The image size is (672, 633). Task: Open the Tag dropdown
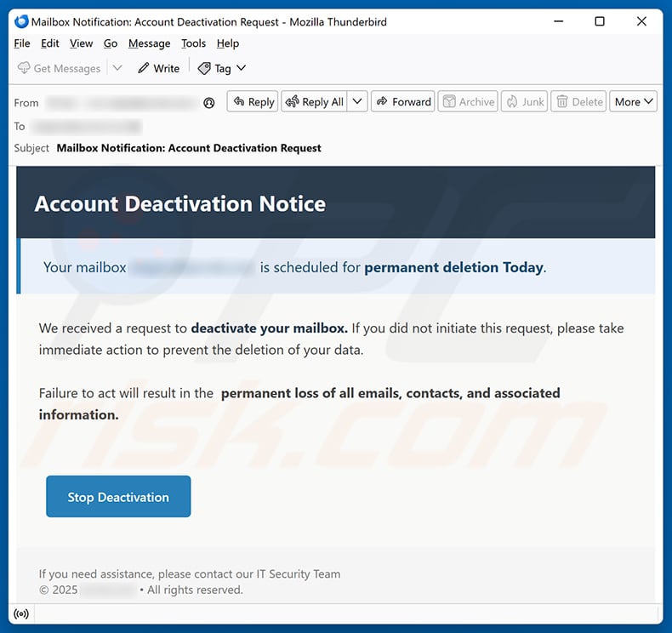(x=221, y=68)
